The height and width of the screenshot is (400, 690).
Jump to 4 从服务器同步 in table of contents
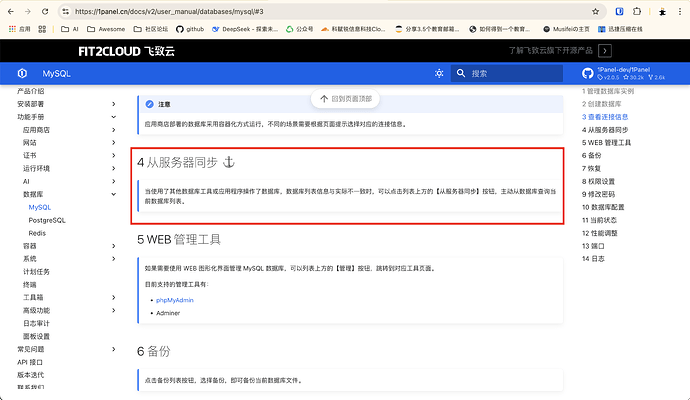[x=605, y=130]
